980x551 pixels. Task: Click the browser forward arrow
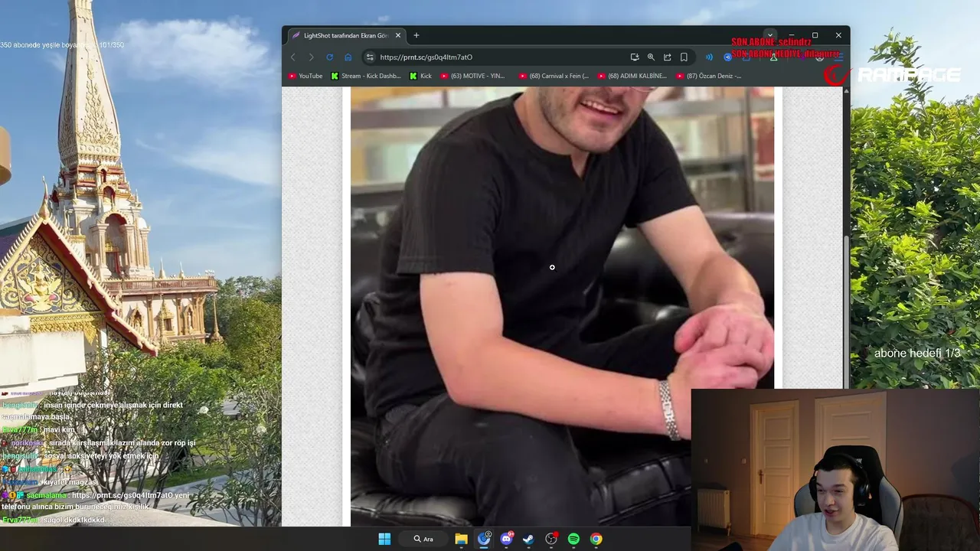pyautogui.click(x=311, y=57)
